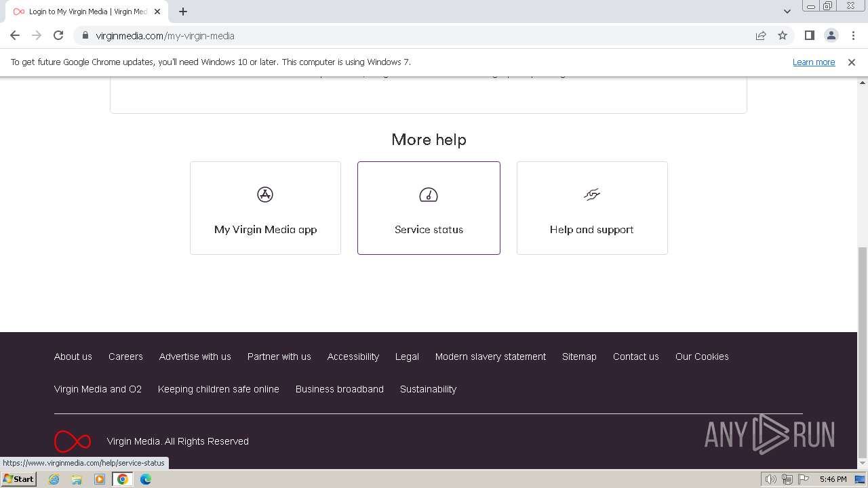Viewport: 868px width, 488px height.
Task: Go back to the previous page
Action: coord(15,35)
